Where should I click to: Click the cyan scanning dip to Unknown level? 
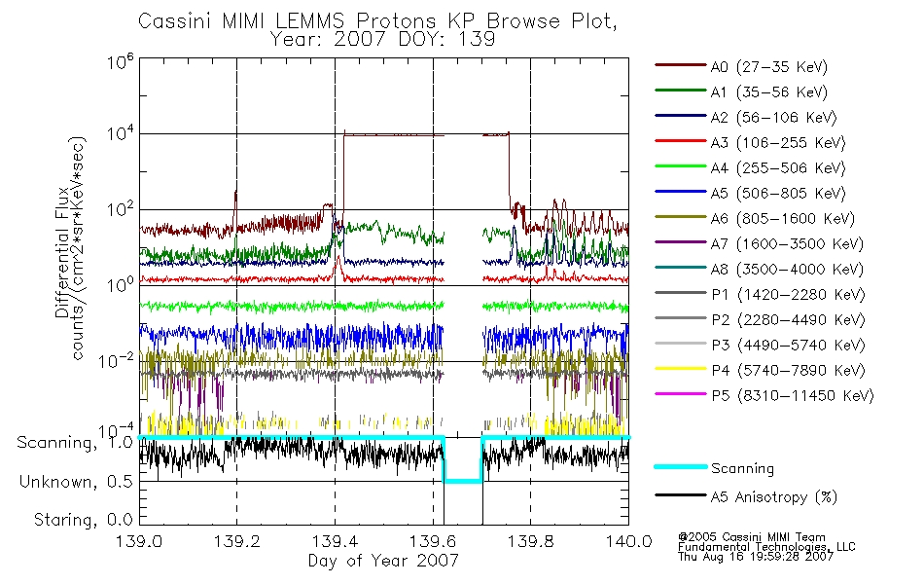tap(463, 482)
